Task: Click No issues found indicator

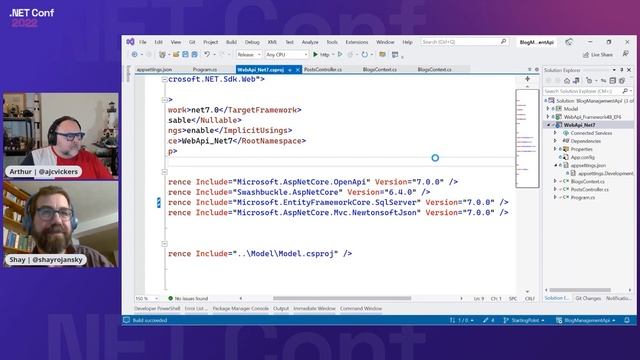Action: (188, 298)
